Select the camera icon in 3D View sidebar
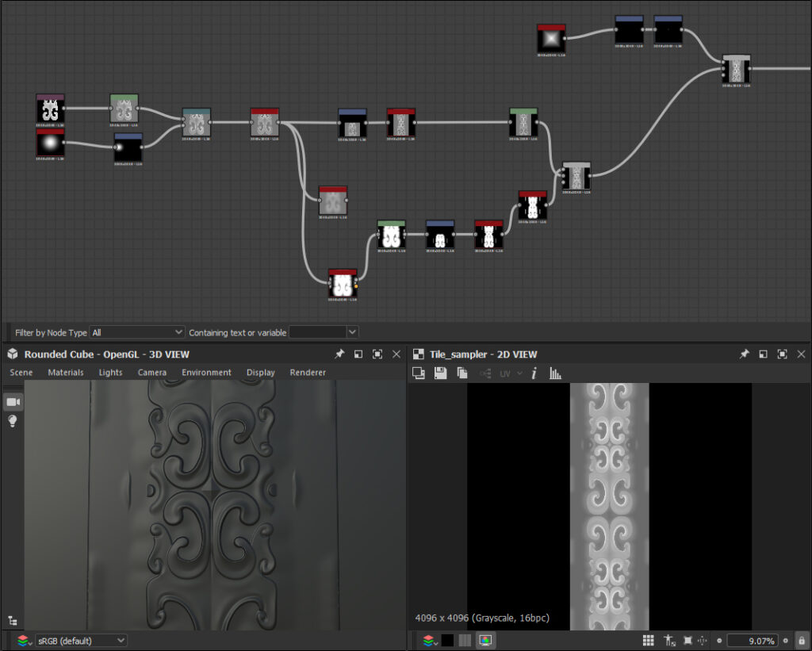The height and width of the screenshot is (651, 812). pyautogui.click(x=13, y=402)
